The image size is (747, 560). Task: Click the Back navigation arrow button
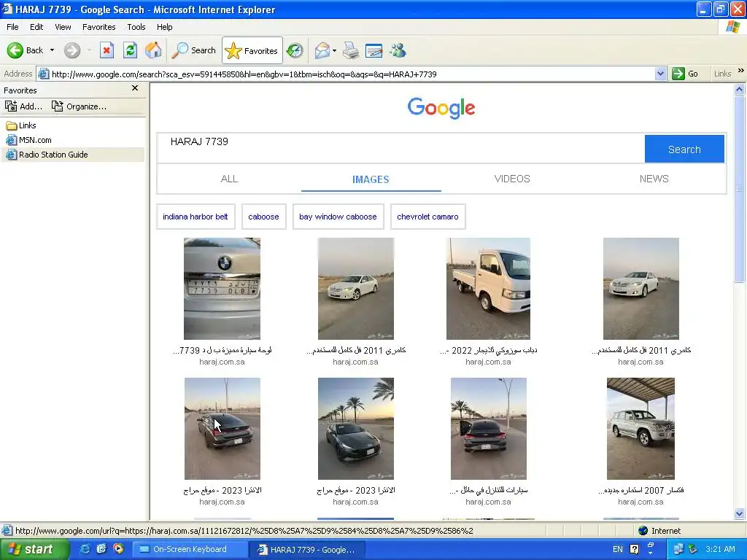pos(25,50)
